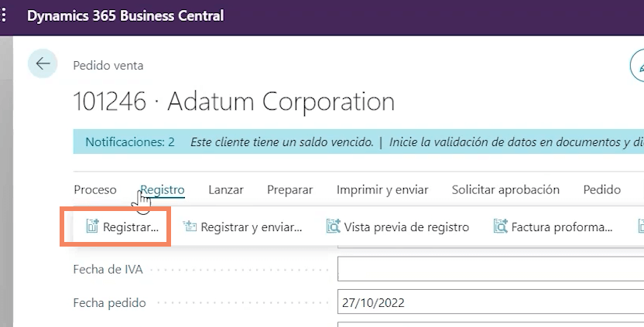The height and width of the screenshot is (327, 644).
Task: Click the back arrow button
Action: click(x=42, y=63)
